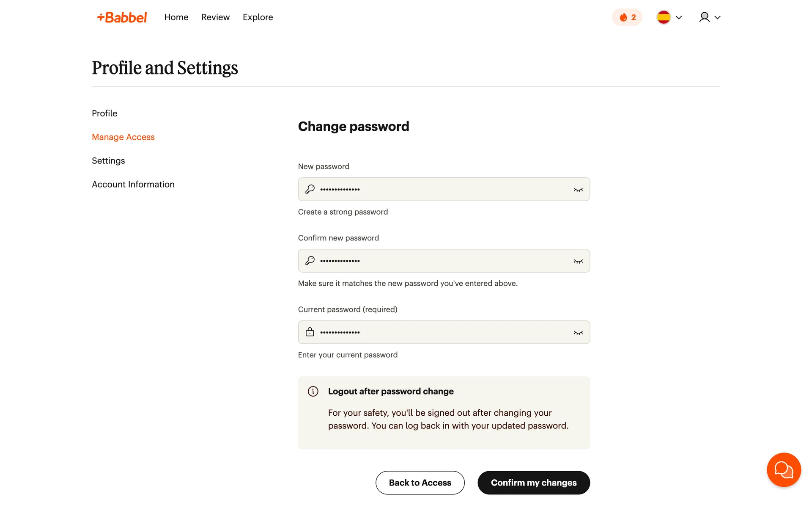Open the Explore menu item

coord(258,17)
